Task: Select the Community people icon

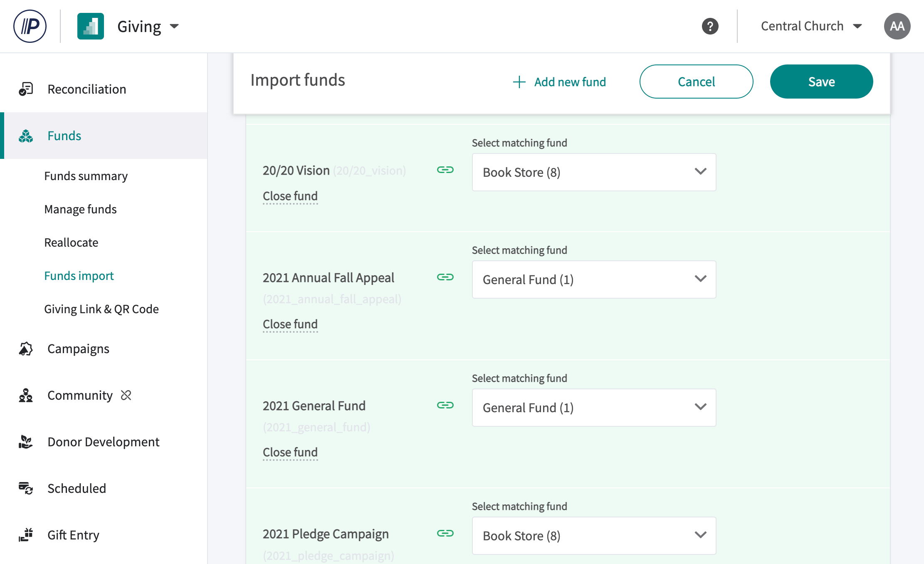Action: [x=26, y=395]
